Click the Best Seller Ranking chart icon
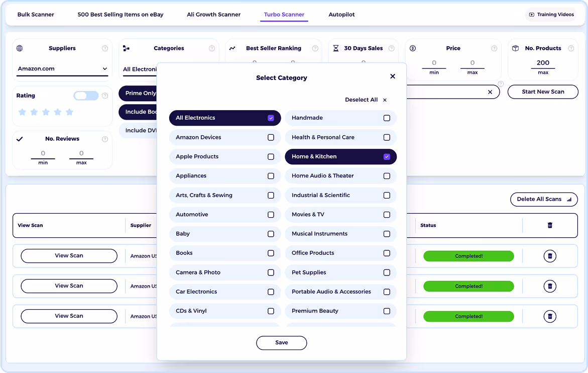 coord(232,48)
